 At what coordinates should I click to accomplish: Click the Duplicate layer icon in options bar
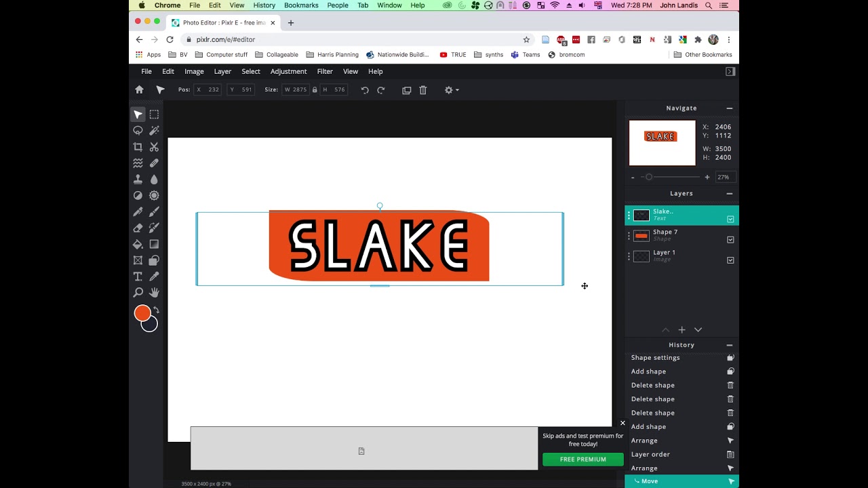pos(407,89)
